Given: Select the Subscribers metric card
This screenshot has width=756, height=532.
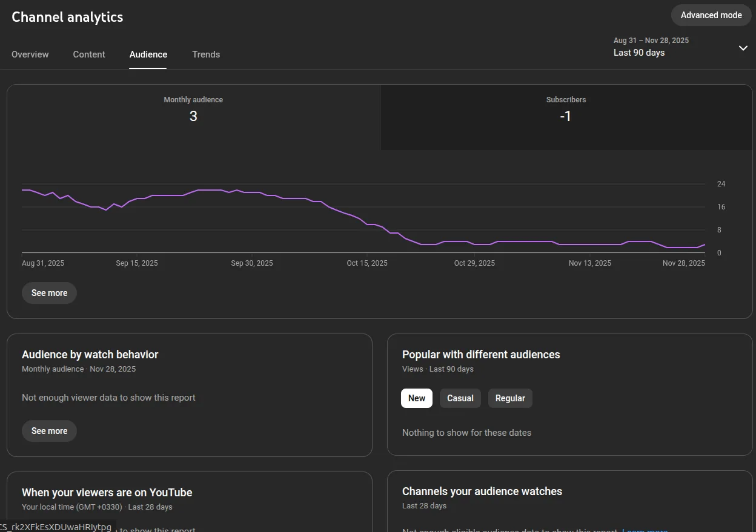Looking at the screenshot, I should 566,117.
